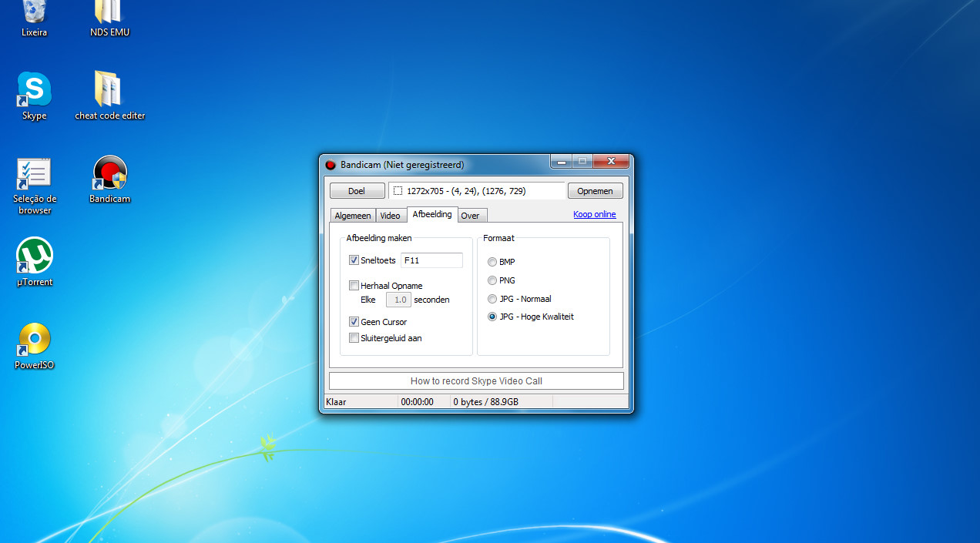Viewport: 980px width, 543px height.
Task: Choose JPG - Hoge Kwaliteit format
Action: 492,317
